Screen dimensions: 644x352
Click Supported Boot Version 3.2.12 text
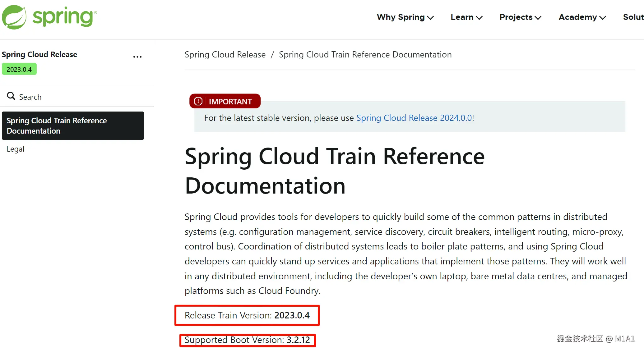pos(247,340)
